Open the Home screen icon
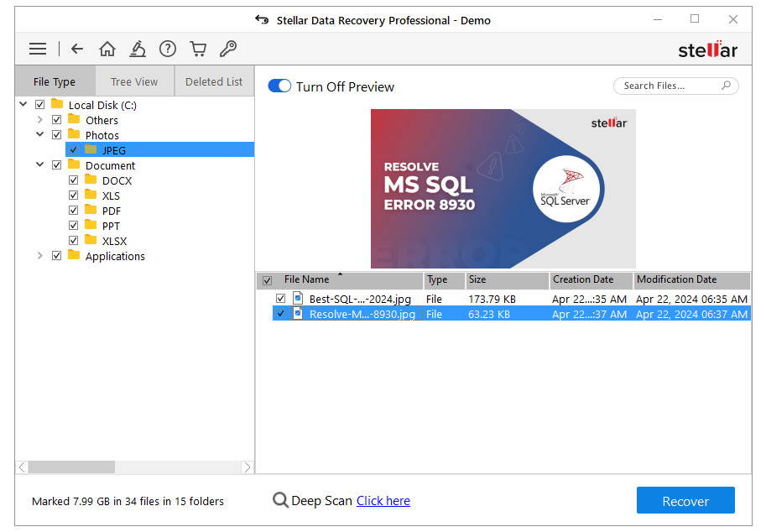Viewport: 766px width, 532px height. (x=107, y=49)
